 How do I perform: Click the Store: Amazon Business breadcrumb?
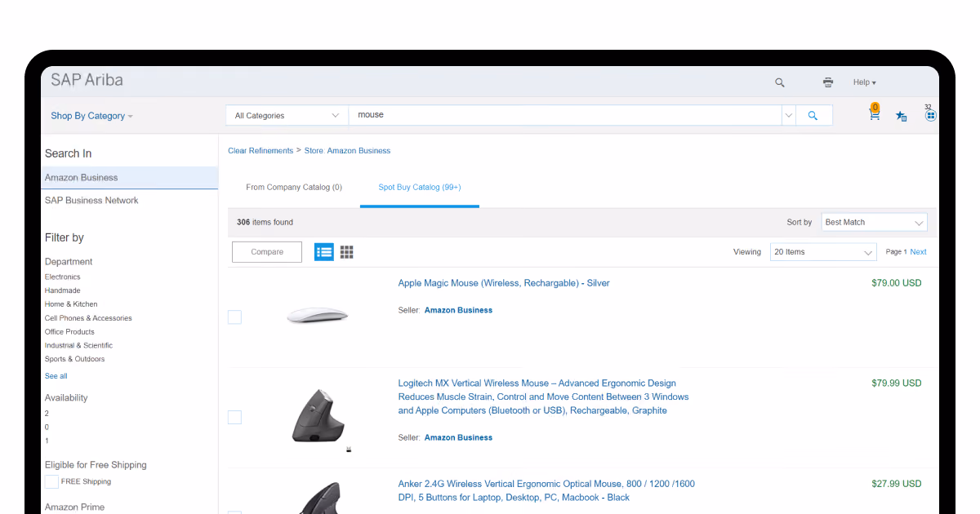pos(347,151)
